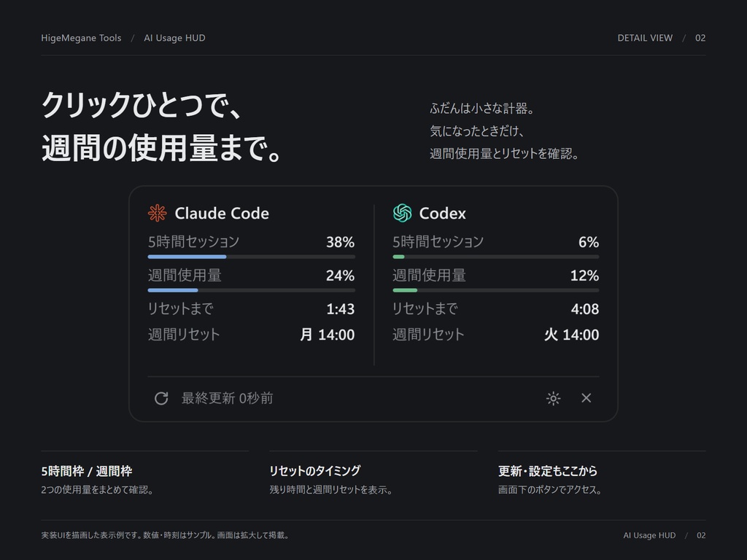Click the 5時間枠 / 週間枠 heading
747x560 pixels.
pos(87,472)
